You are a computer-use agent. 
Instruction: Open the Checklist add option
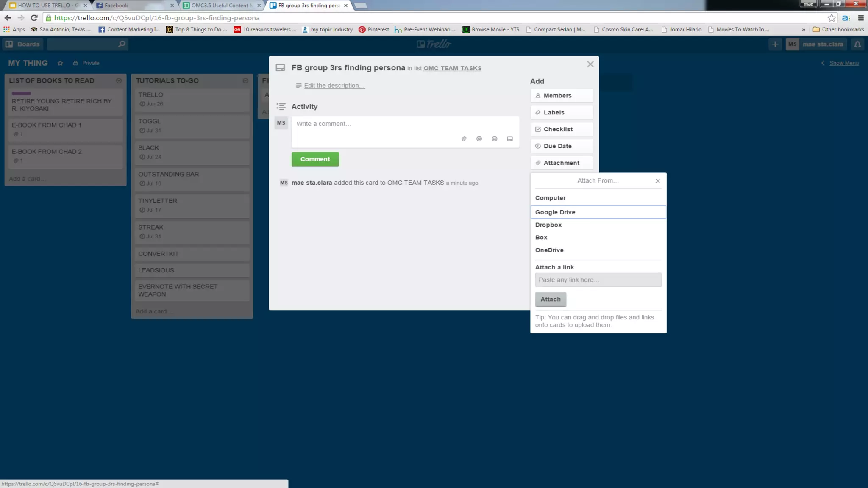click(561, 129)
